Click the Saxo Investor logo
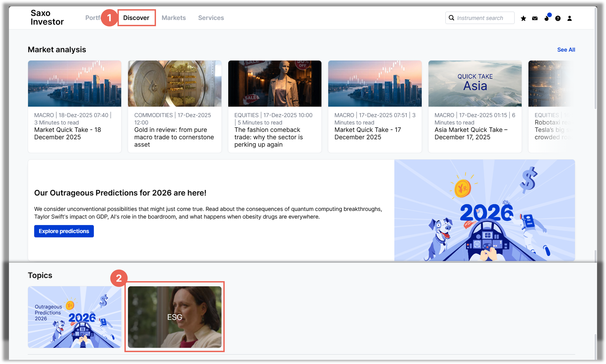 47,17
